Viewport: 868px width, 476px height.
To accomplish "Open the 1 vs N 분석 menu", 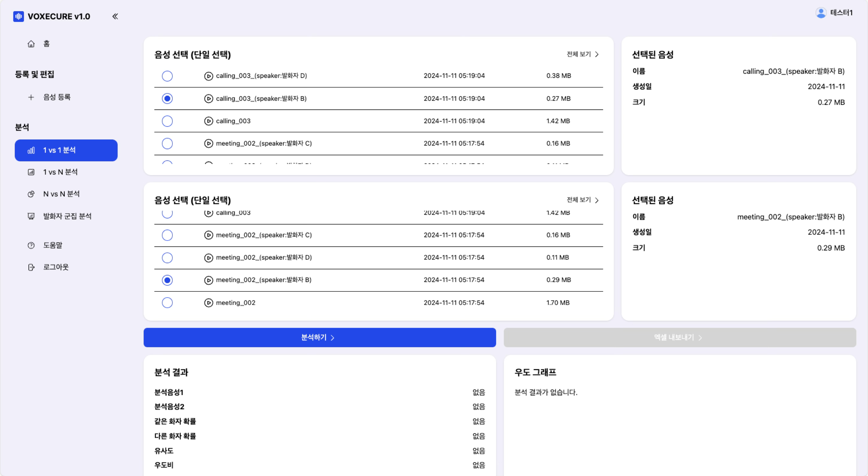I will click(x=60, y=172).
